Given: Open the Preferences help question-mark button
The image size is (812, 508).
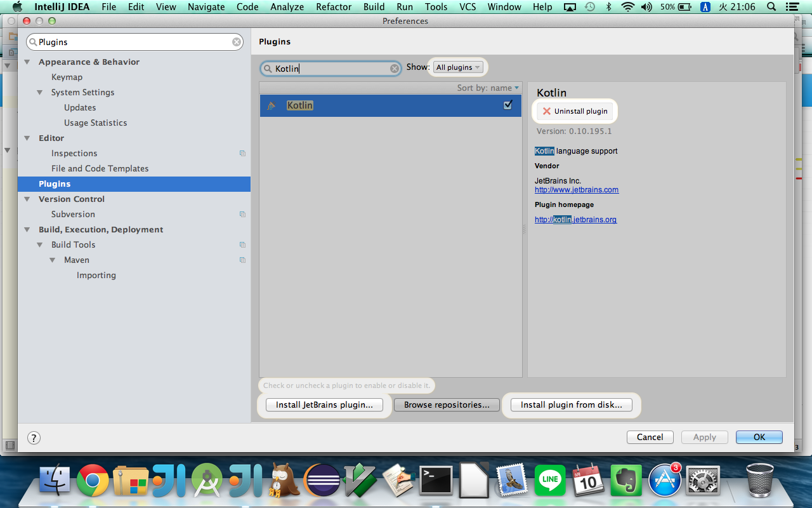Looking at the screenshot, I should [x=34, y=438].
